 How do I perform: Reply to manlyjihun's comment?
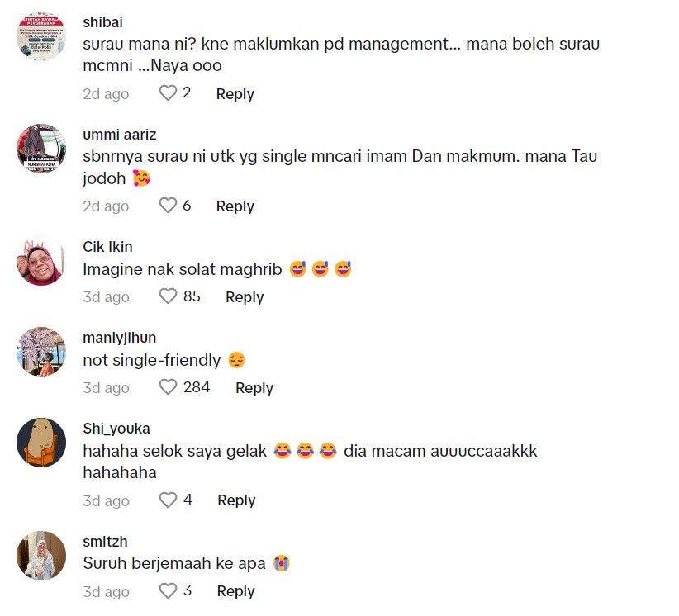(254, 388)
